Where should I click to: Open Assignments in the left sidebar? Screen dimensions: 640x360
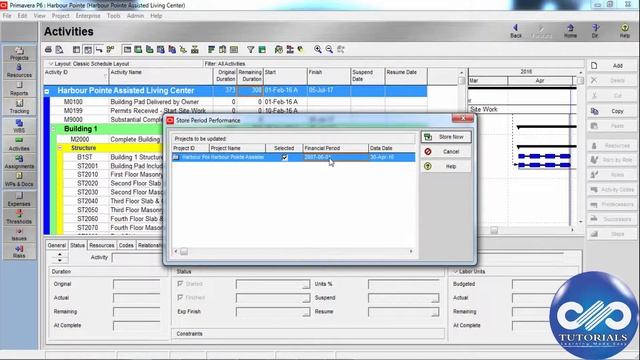click(x=19, y=162)
